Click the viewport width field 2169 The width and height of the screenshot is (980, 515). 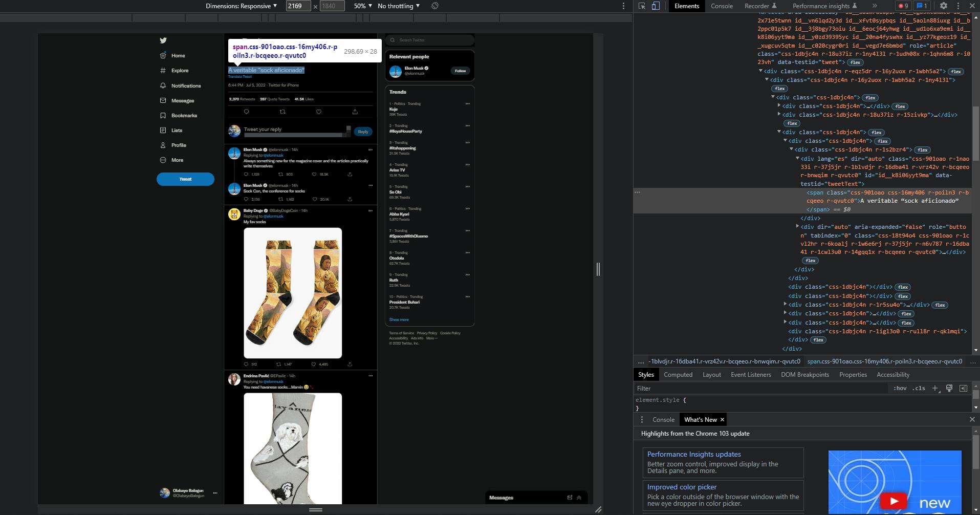click(298, 6)
